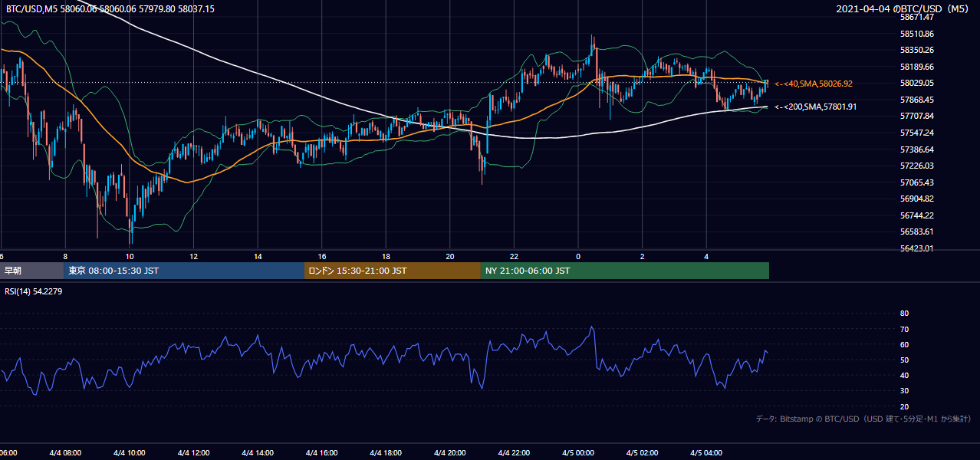The width and height of the screenshot is (980, 460).
Task: Click date axis label 4/4 20:00
Action: [x=450, y=453]
